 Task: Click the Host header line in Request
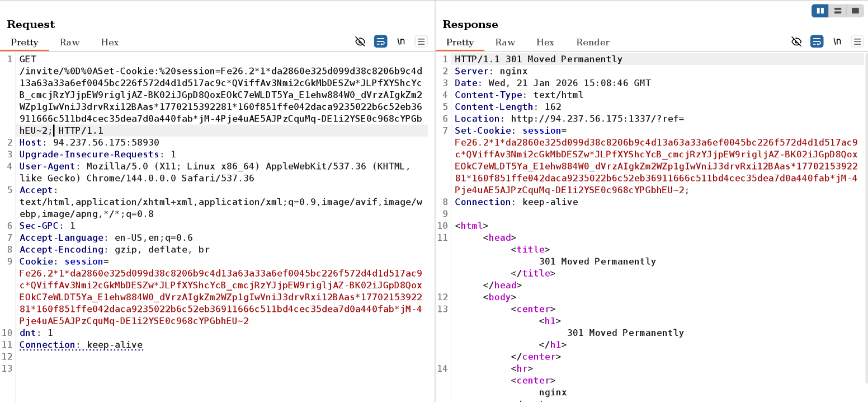click(x=89, y=142)
